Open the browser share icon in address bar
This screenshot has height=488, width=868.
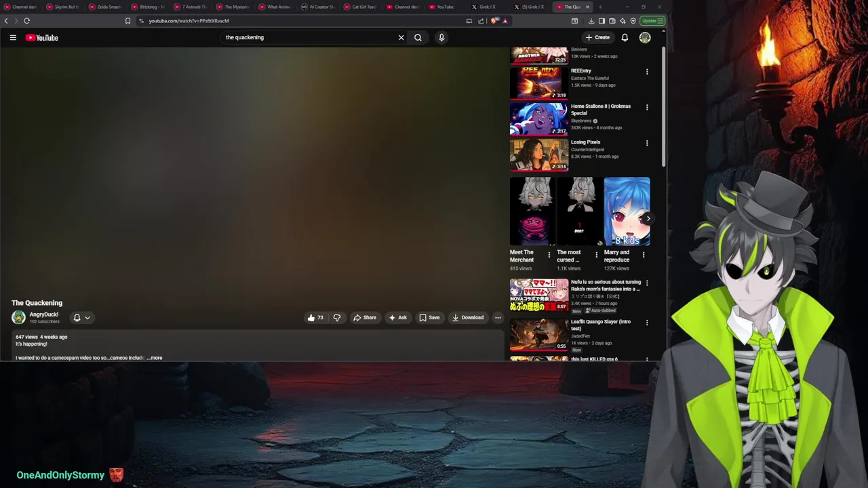click(x=481, y=21)
